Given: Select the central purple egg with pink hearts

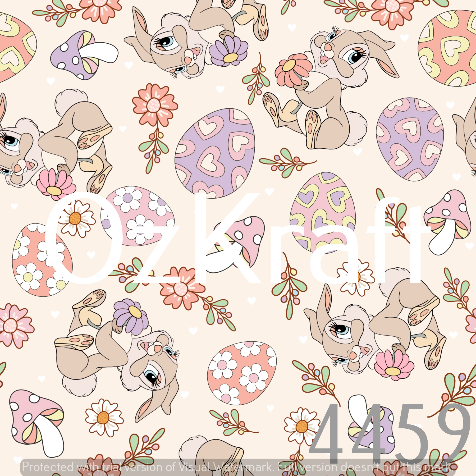Looking at the screenshot, I should pos(215,153).
